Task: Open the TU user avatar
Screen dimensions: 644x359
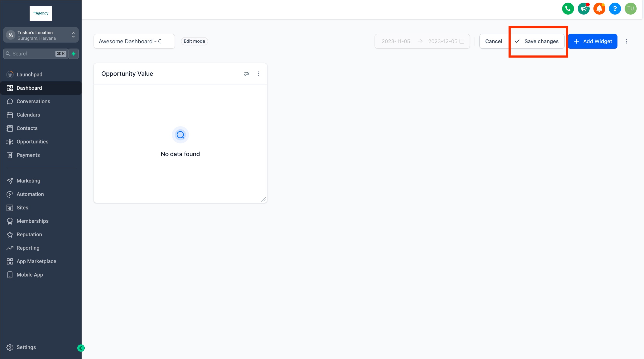Action: pos(630,9)
